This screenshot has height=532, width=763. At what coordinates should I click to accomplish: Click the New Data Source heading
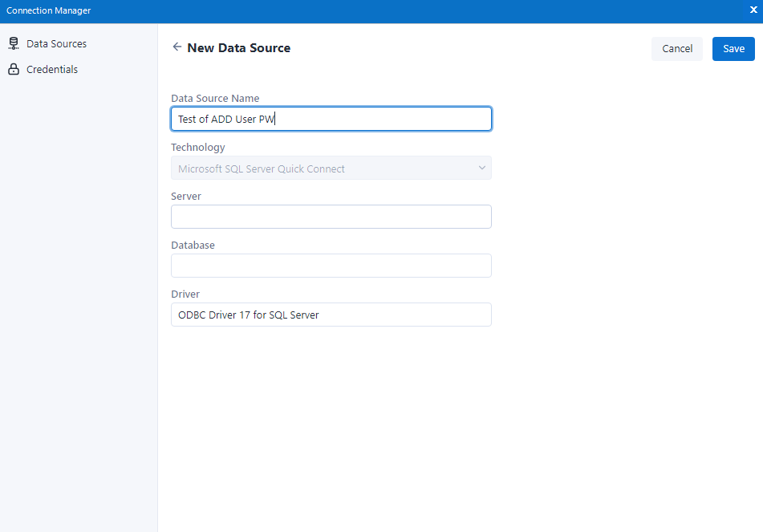(237, 47)
